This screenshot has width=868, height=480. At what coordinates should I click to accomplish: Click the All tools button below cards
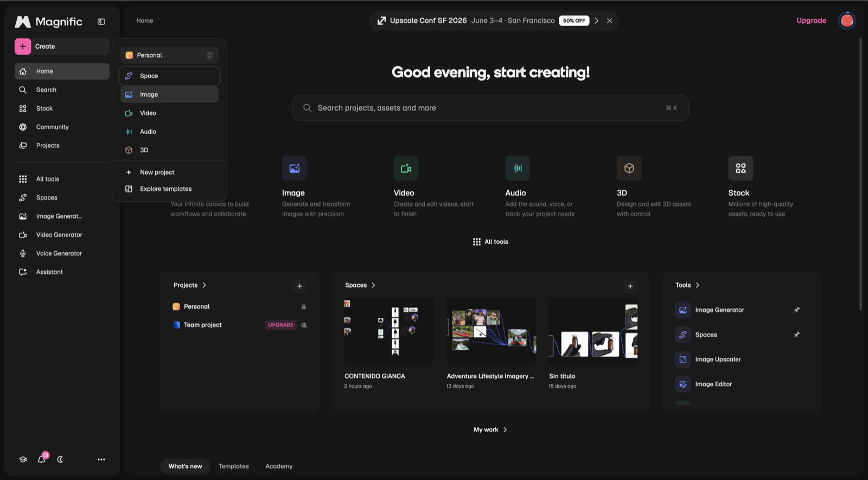pyautogui.click(x=490, y=242)
